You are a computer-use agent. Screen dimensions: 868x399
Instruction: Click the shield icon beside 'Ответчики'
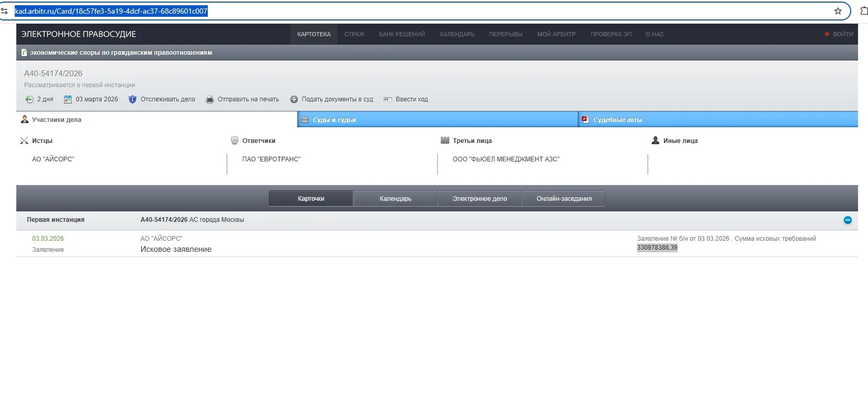pos(235,140)
